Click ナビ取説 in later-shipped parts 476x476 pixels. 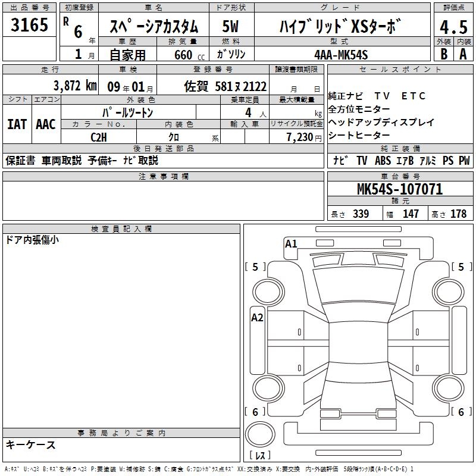[141, 160]
